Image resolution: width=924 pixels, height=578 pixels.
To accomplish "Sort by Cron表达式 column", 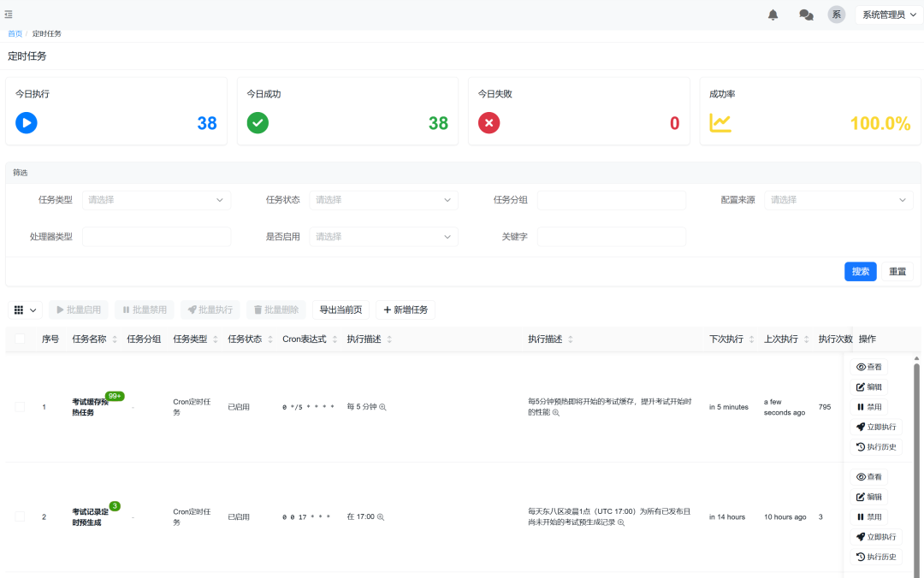I will (335, 339).
